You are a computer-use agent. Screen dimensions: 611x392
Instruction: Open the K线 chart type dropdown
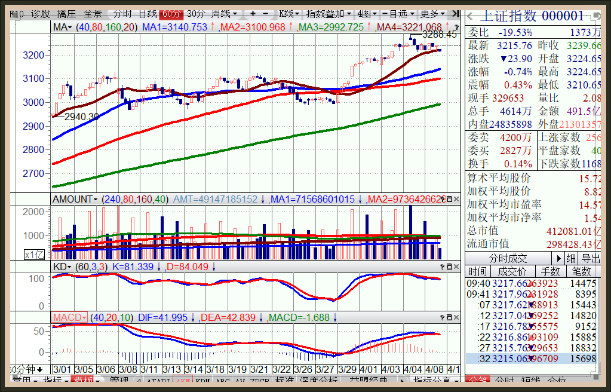(x=288, y=14)
